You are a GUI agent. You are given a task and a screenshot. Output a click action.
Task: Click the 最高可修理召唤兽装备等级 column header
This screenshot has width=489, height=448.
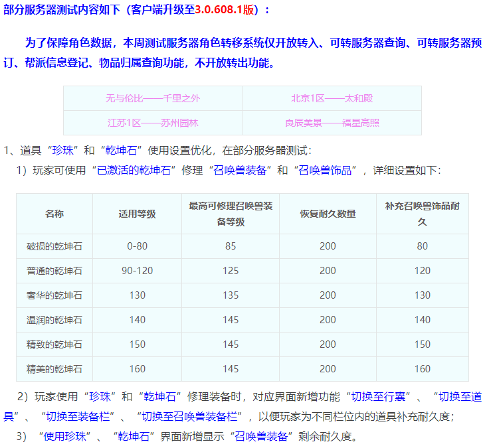(x=231, y=214)
